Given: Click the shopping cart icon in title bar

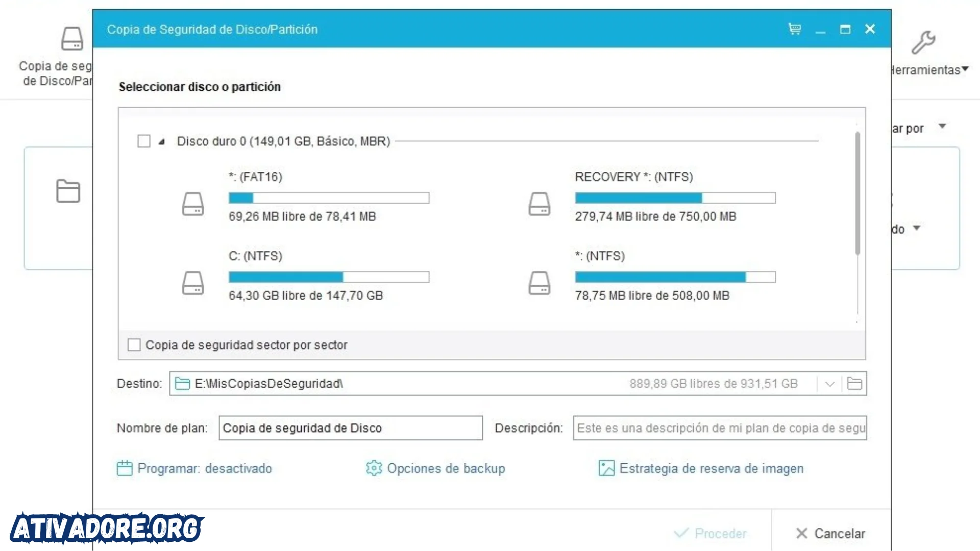Looking at the screenshot, I should 795,29.
